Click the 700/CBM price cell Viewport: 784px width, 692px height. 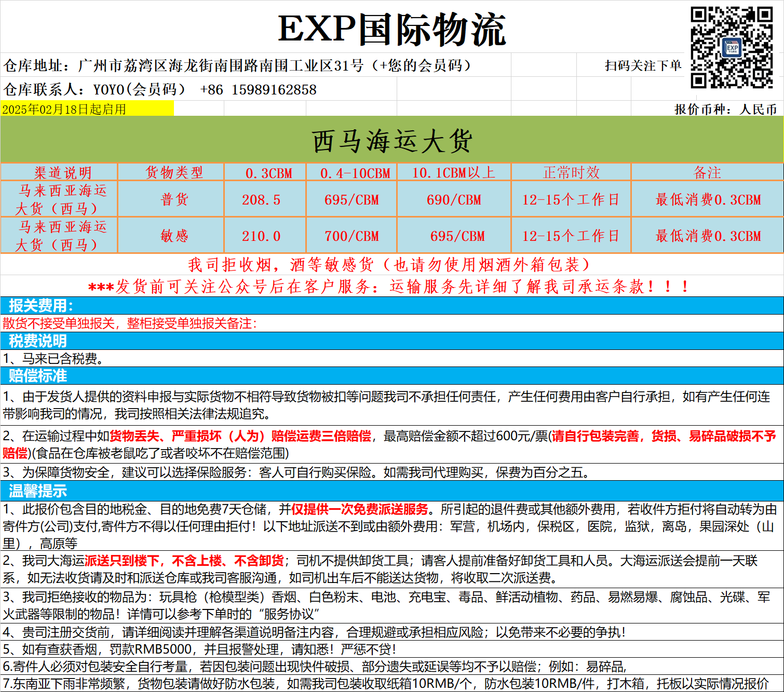pos(352,236)
